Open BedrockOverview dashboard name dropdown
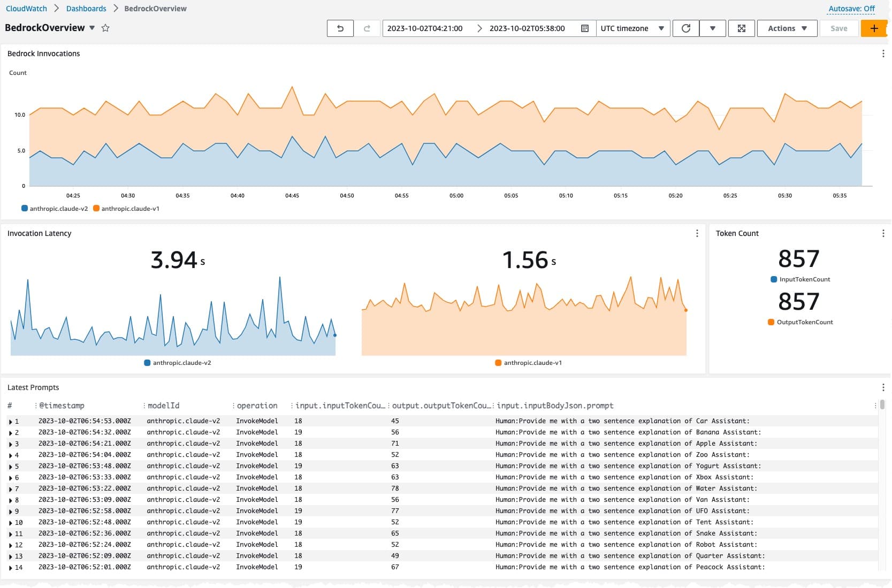892x588 pixels. pyautogui.click(x=92, y=28)
